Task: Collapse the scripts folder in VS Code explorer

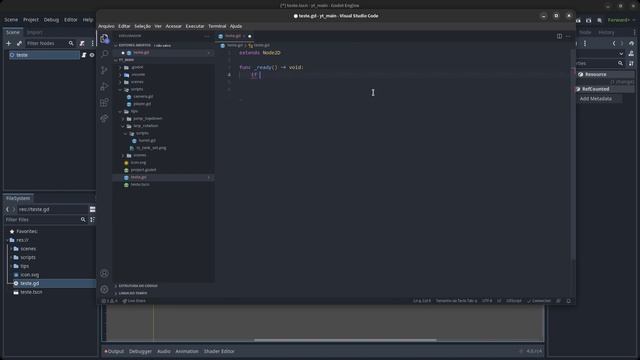Action: click(x=121, y=89)
